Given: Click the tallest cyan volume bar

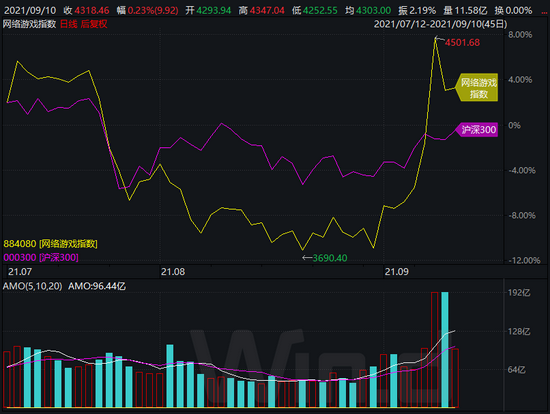Looking at the screenshot, I should 445,349.
